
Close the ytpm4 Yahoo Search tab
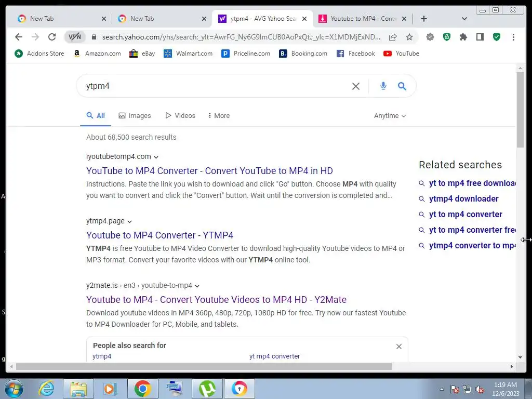(x=304, y=19)
